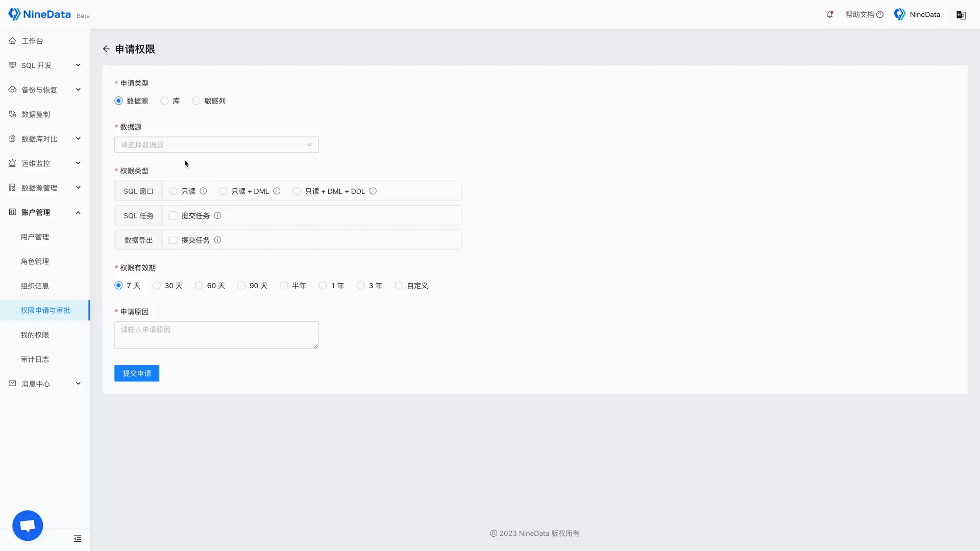Click info icon beside 只读 + DML + DDL
This screenshot has height=551, width=980.
click(373, 191)
